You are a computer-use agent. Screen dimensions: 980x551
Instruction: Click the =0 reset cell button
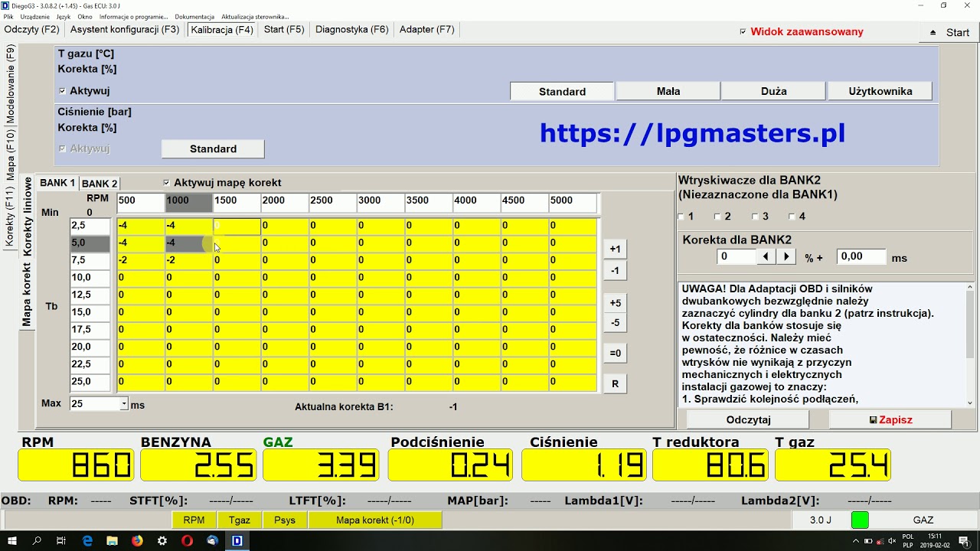[x=615, y=354]
